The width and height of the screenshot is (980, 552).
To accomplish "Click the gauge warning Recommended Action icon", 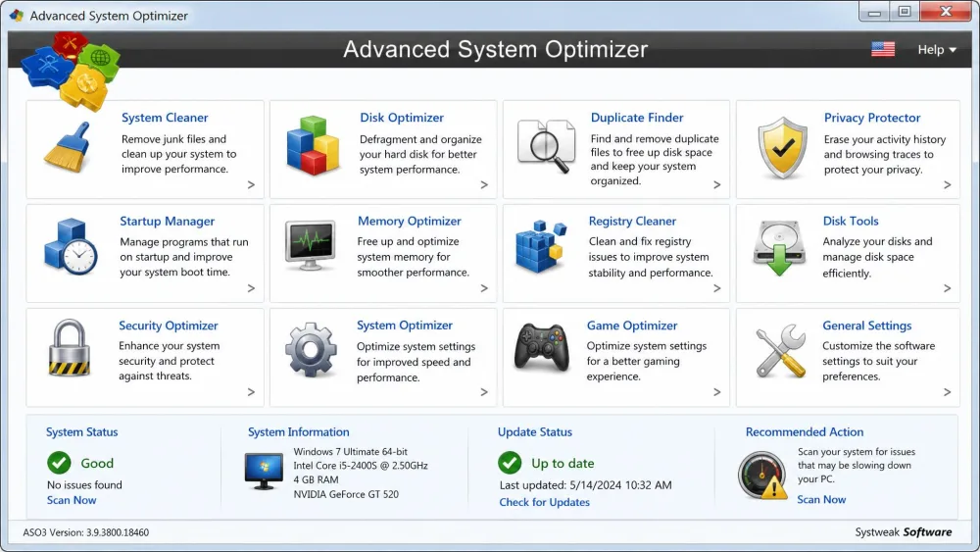I will (762, 476).
